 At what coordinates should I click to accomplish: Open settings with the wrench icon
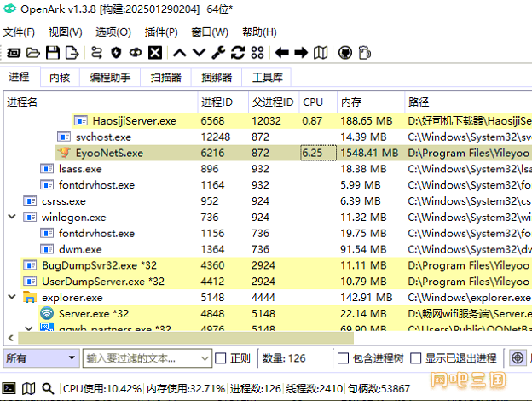(218, 53)
